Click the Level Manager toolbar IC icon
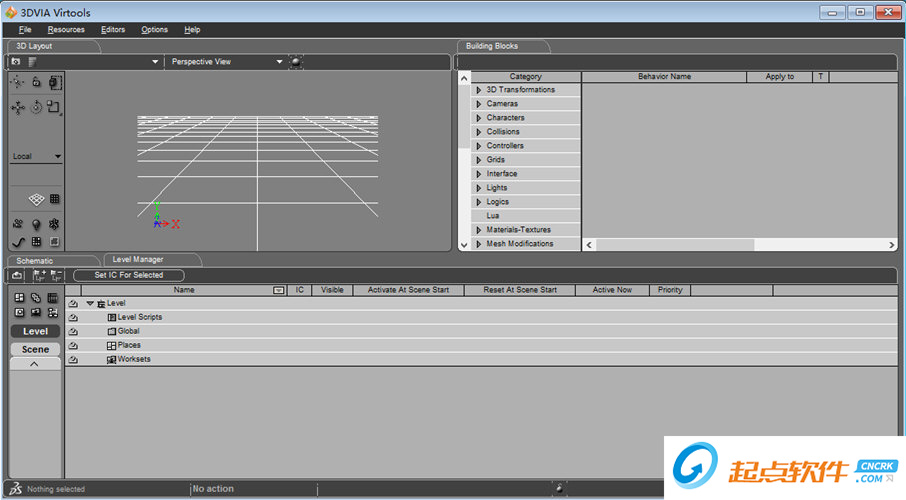906x500 pixels. coord(17,275)
